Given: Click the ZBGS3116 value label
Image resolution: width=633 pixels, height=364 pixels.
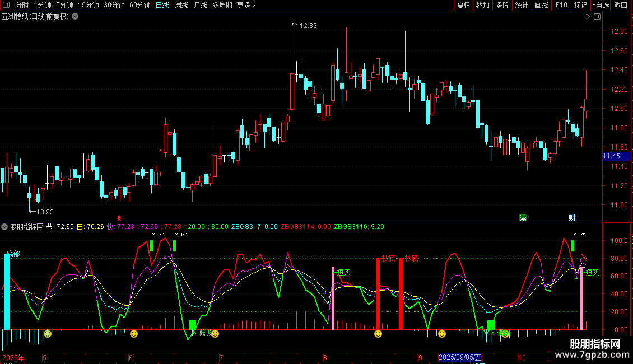Looking at the screenshot, I should pyautogui.click(x=359, y=227).
